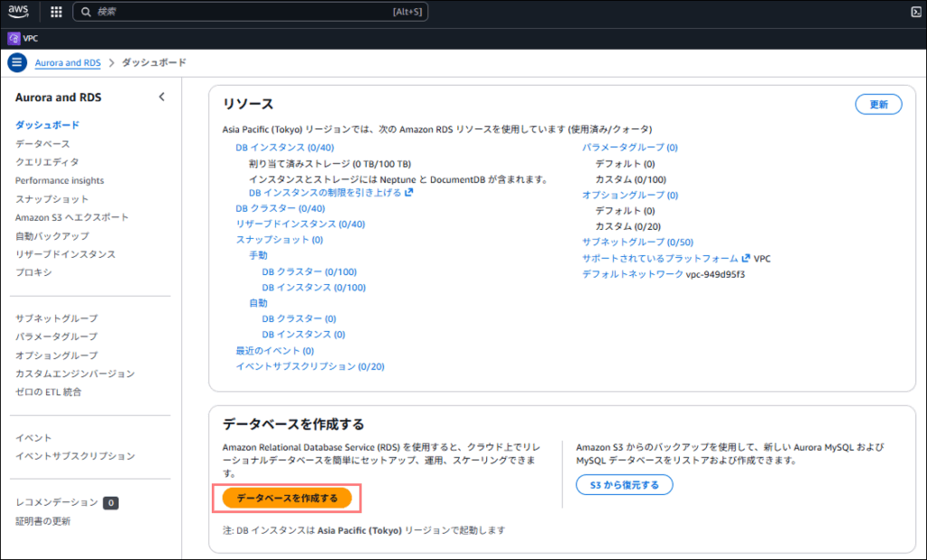
Task: Select スナップショット in the sidebar menu
Action: (52, 199)
